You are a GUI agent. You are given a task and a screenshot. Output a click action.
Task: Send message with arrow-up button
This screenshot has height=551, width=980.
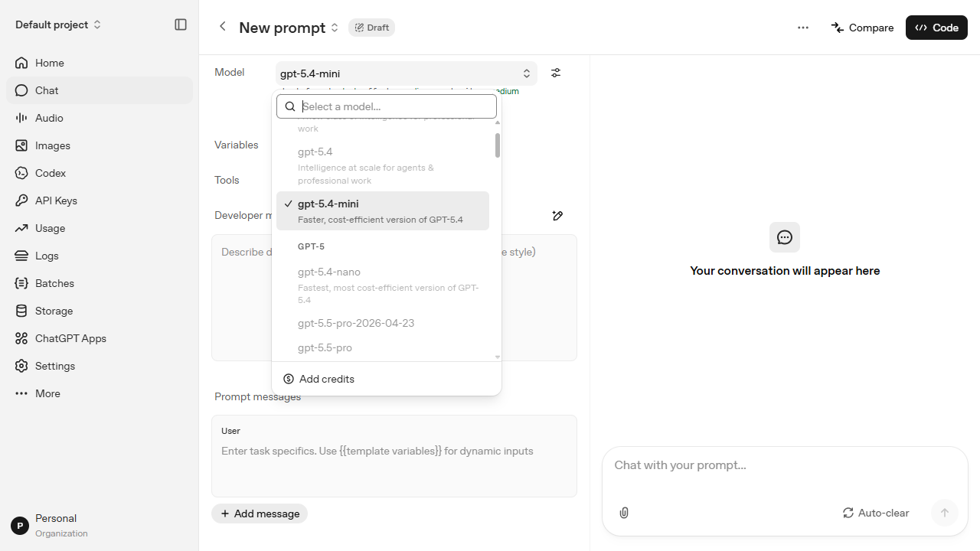click(x=945, y=513)
